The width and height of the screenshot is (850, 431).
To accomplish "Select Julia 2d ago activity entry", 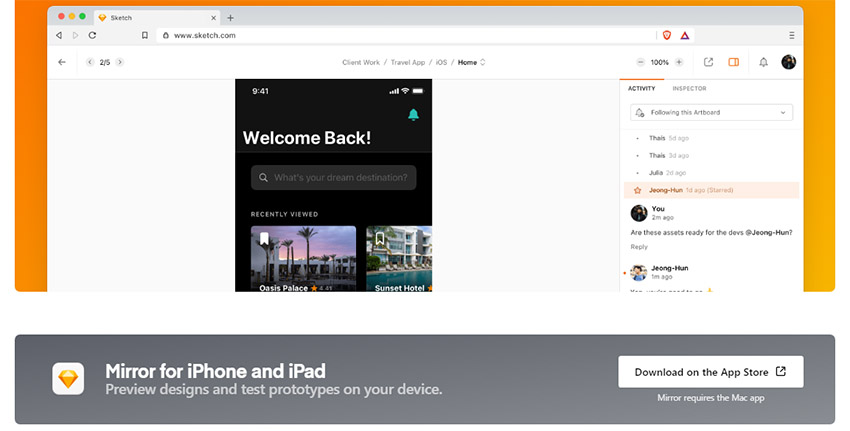I will (711, 173).
